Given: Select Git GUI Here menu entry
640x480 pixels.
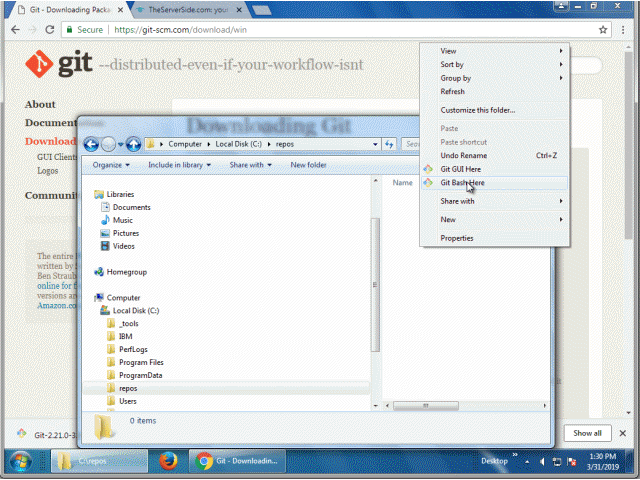Looking at the screenshot, I should 460,169.
